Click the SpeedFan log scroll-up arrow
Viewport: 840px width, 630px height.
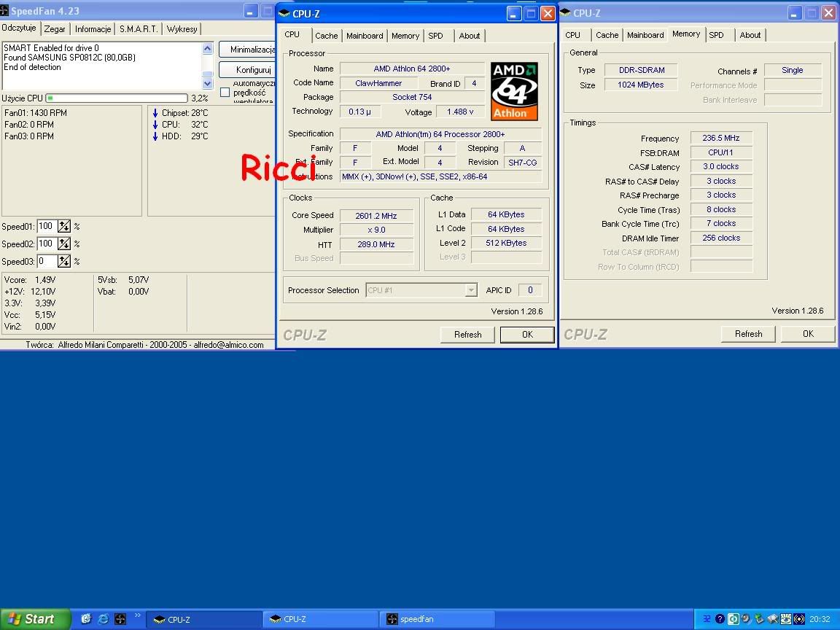pyautogui.click(x=208, y=48)
